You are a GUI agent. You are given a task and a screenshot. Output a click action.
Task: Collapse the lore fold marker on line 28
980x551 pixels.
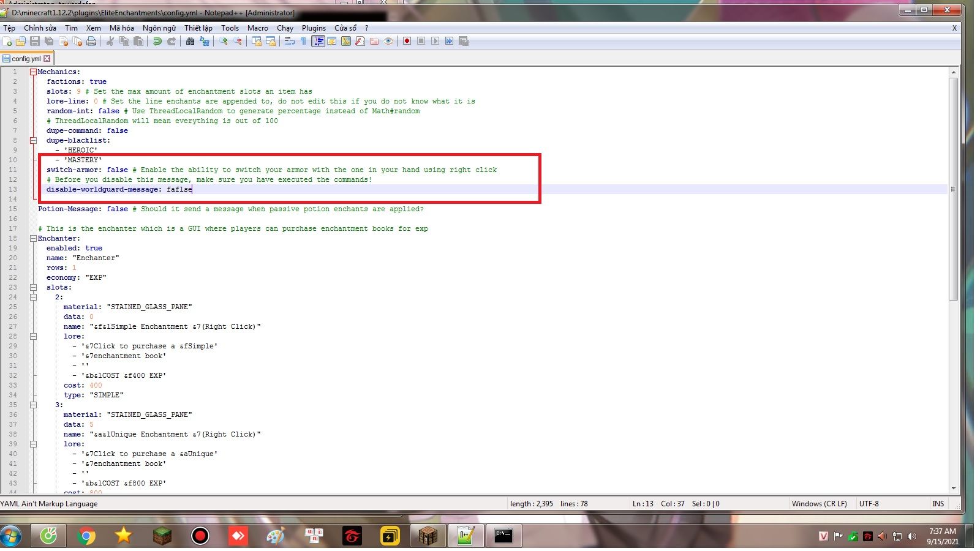[33, 336]
